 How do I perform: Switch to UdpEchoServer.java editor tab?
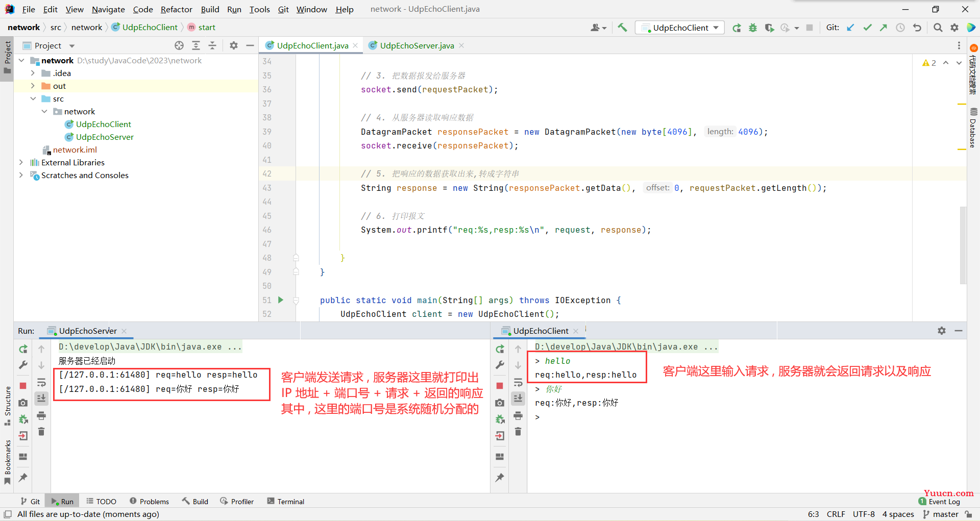pos(416,45)
